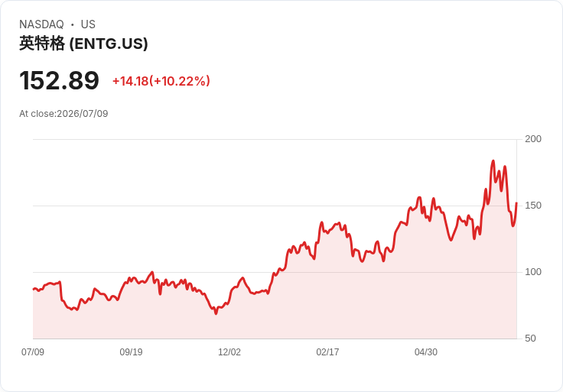Select the 02/17 date on x-axis
This screenshot has width=563, height=392.
click(x=327, y=352)
